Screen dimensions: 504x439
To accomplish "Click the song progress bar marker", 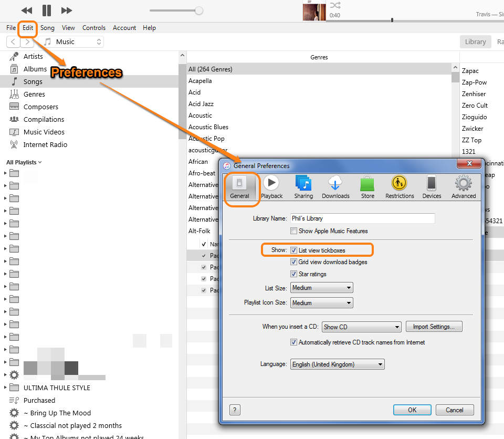I will point(392,20).
